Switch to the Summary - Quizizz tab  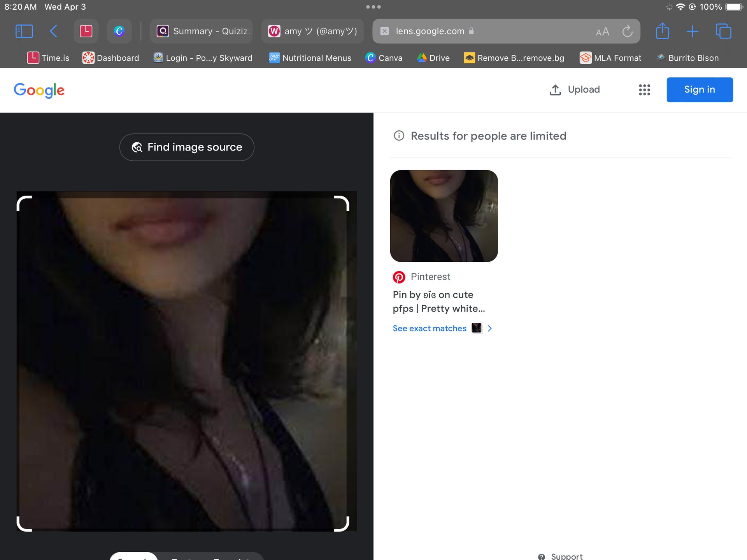point(202,31)
